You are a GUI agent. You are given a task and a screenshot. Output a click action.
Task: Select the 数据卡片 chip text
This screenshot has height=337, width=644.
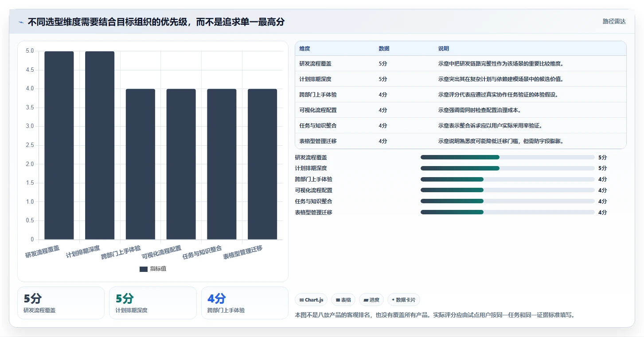point(406,300)
